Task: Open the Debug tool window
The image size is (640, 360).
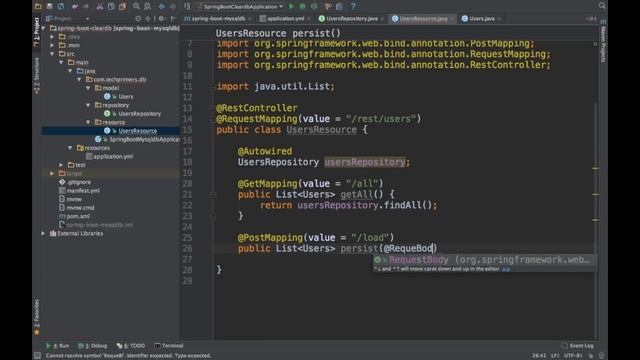Action: (93, 346)
